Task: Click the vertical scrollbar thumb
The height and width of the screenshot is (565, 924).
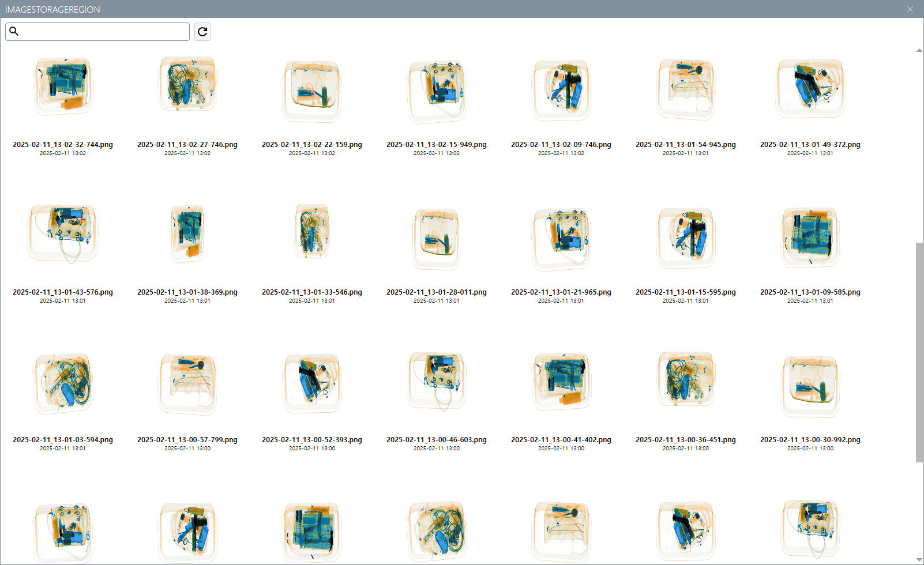Action: coord(919,352)
